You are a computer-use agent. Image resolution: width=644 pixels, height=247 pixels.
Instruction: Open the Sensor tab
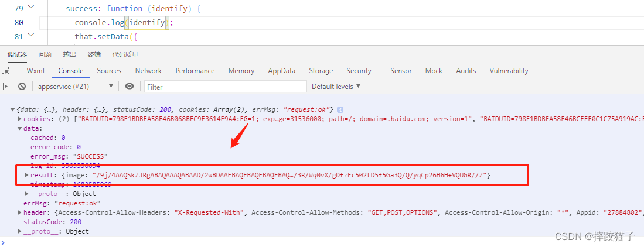click(x=401, y=71)
